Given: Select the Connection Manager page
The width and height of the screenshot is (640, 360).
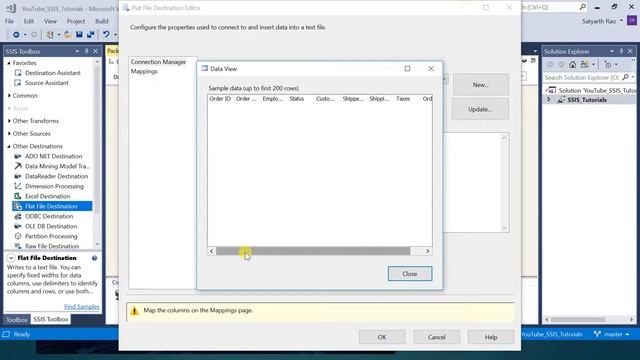Looking at the screenshot, I should pos(158,62).
